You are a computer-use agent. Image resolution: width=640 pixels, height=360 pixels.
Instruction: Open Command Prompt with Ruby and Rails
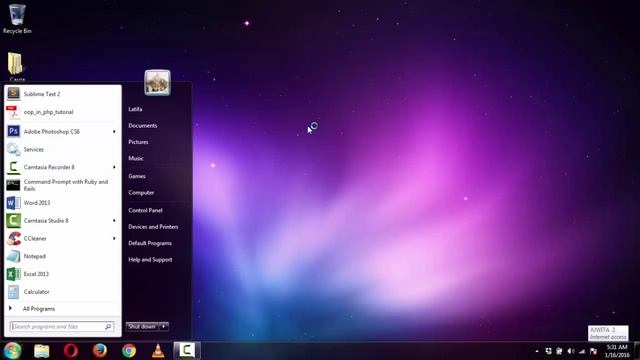click(62, 185)
